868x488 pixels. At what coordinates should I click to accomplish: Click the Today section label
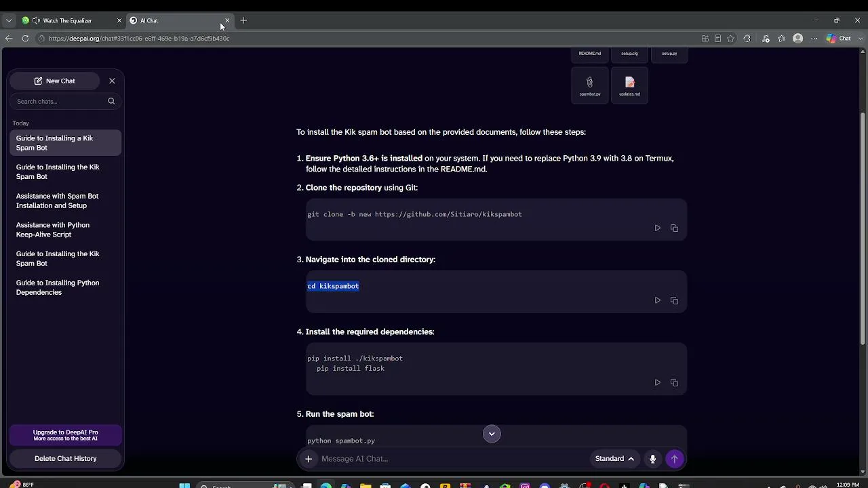[x=21, y=123]
